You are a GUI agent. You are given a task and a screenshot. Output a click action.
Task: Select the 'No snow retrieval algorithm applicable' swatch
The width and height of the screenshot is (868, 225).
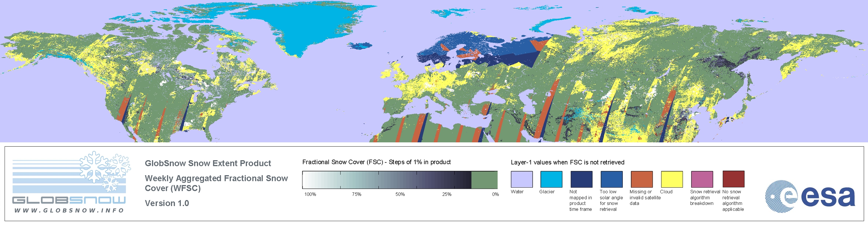(x=733, y=179)
